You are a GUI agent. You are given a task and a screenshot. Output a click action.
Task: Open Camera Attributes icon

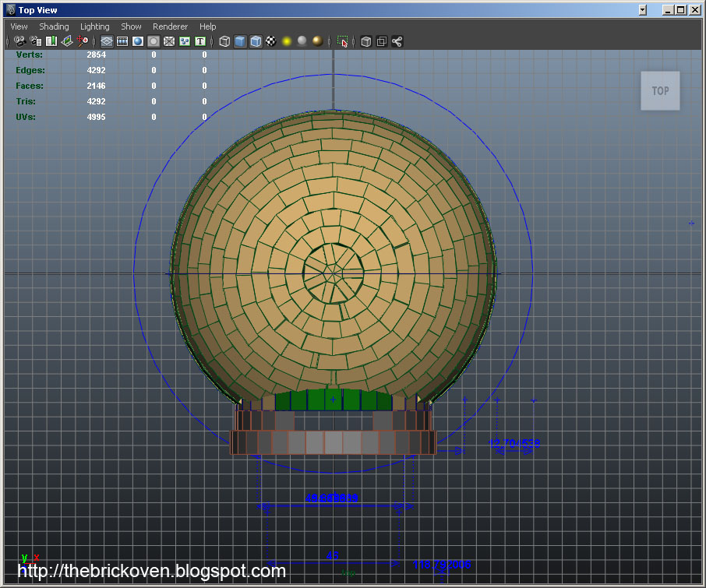36,41
